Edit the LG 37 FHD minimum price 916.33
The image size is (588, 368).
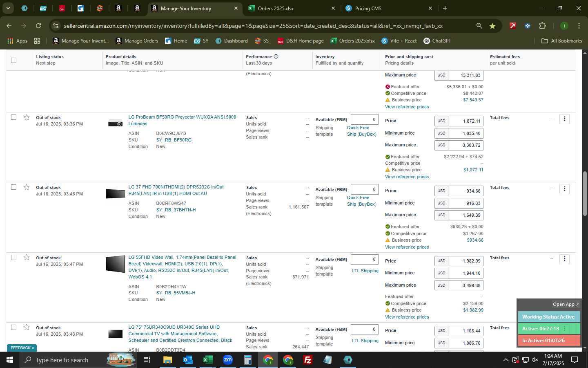pos(466,203)
